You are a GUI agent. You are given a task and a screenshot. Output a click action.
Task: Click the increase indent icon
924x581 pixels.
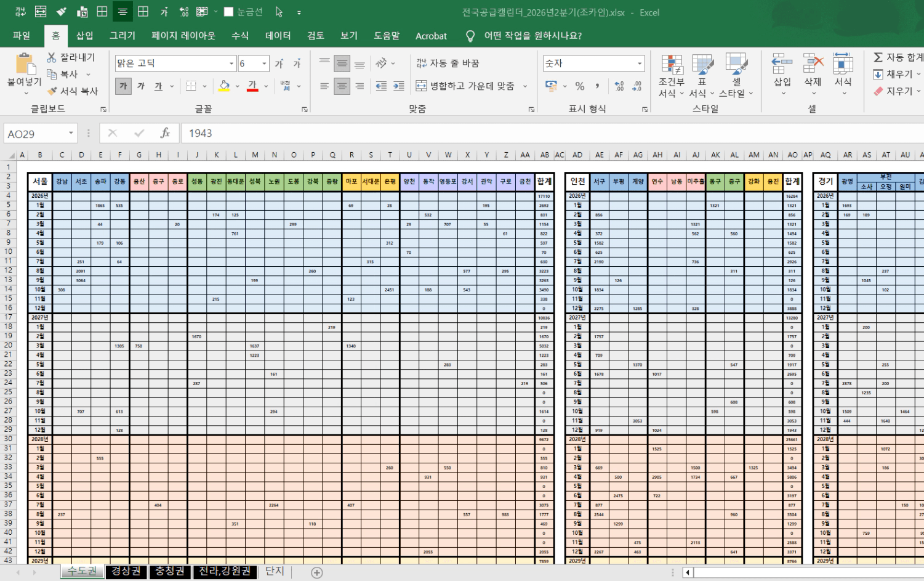click(x=399, y=86)
